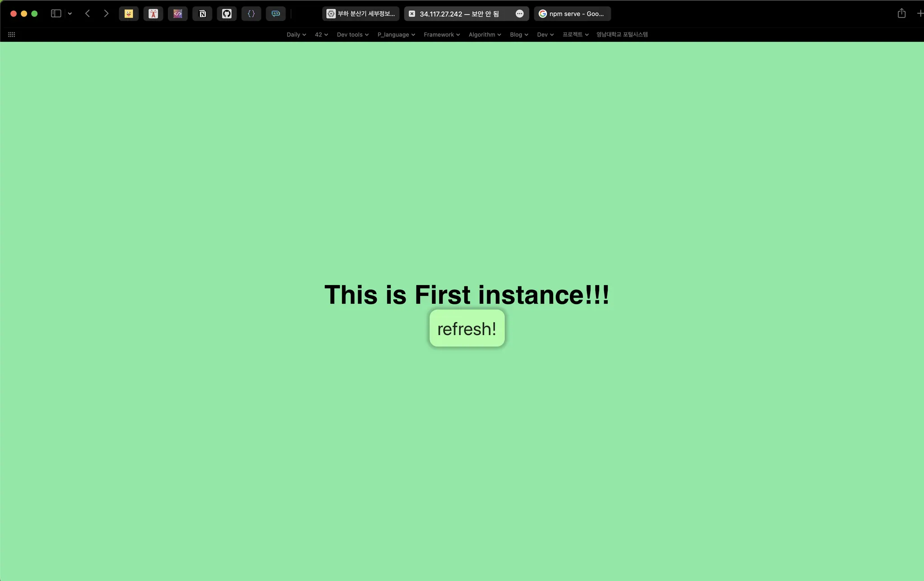Switch to the npm serve Google tab

tap(572, 14)
